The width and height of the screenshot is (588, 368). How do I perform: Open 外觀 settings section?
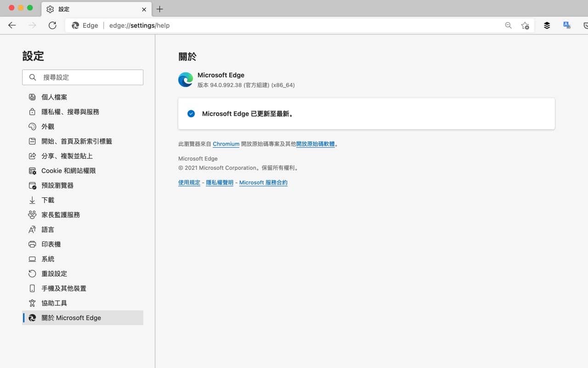pyautogui.click(x=83, y=126)
